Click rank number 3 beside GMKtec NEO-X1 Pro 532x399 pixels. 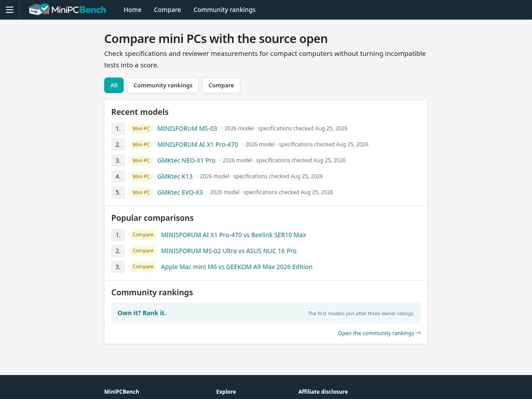(x=118, y=160)
